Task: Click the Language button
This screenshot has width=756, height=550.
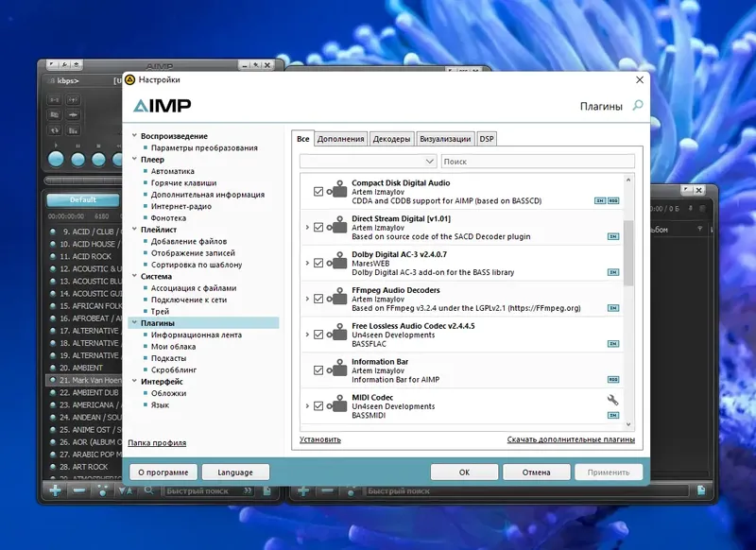Action: 235,473
